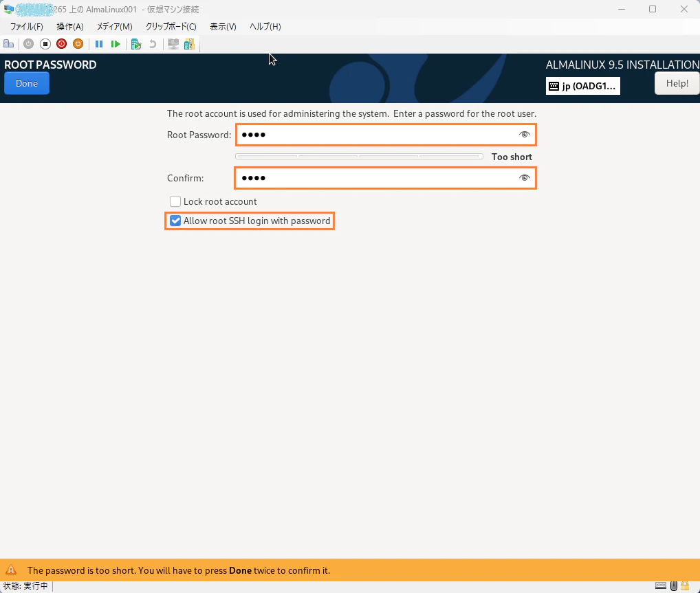The height and width of the screenshot is (593, 700).
Task: Reset the VM with the green play icon
Action: 116,44
